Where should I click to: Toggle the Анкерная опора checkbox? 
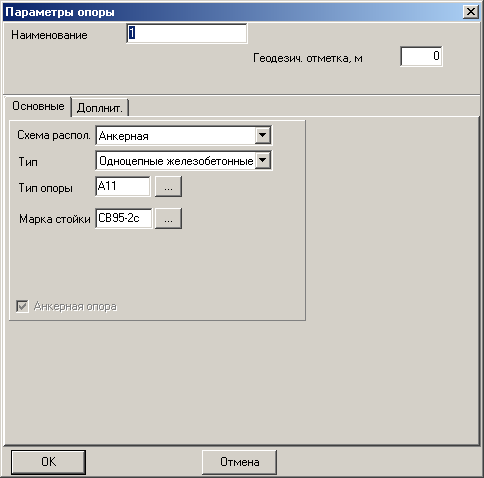click(x=22, y=306)
